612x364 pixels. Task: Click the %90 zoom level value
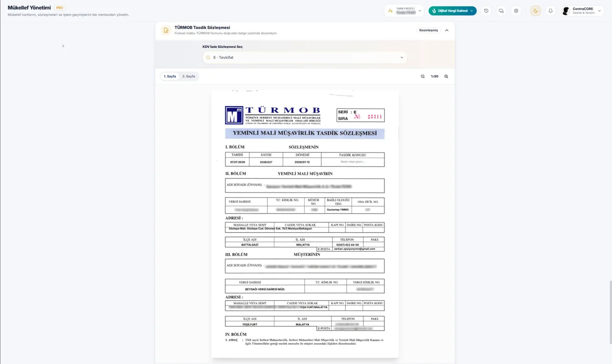point(434,76)
